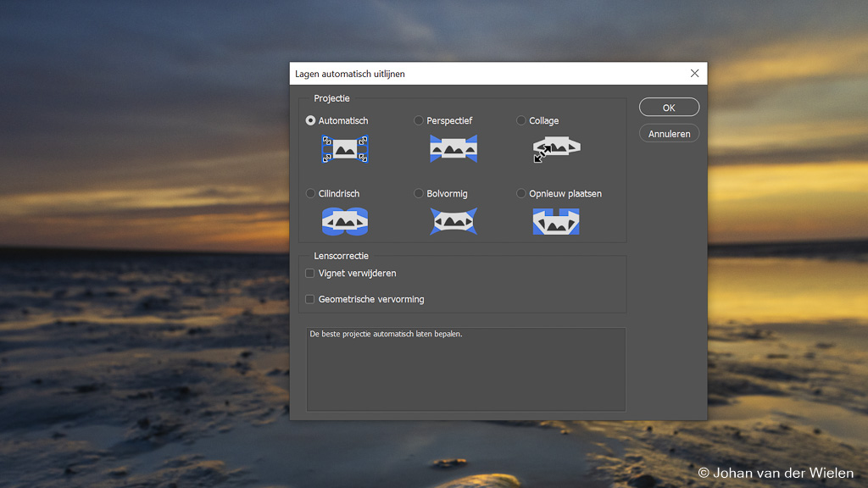Image resolution: width=868 pixels, height=488 pixels.
Task: Select the Automatisch radio button
Action: click(311, 121)
